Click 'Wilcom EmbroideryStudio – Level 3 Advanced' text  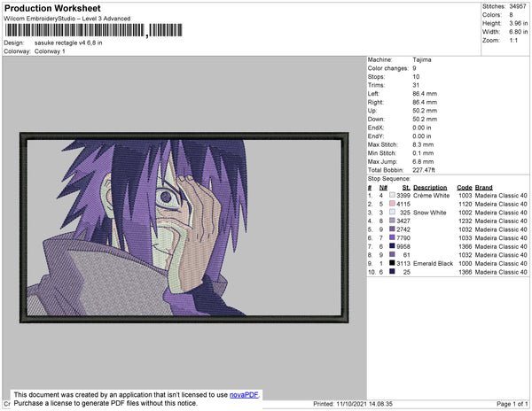tap(67, 19)
